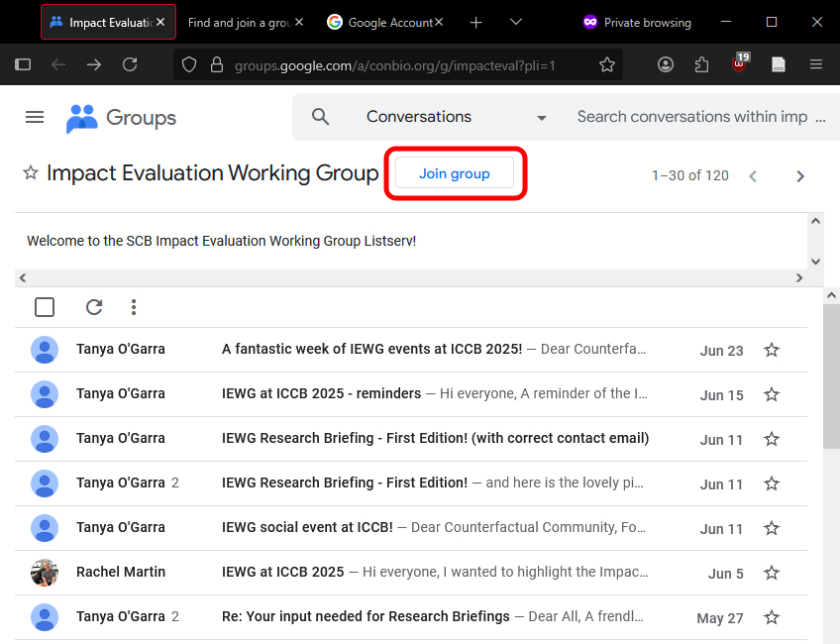
Task: Open IEWG social event at ICCB! conversation
Action: click(307, 528)
